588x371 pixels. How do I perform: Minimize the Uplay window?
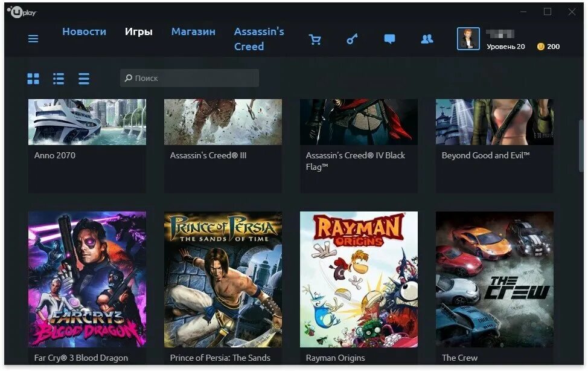(x=523, y=12)
